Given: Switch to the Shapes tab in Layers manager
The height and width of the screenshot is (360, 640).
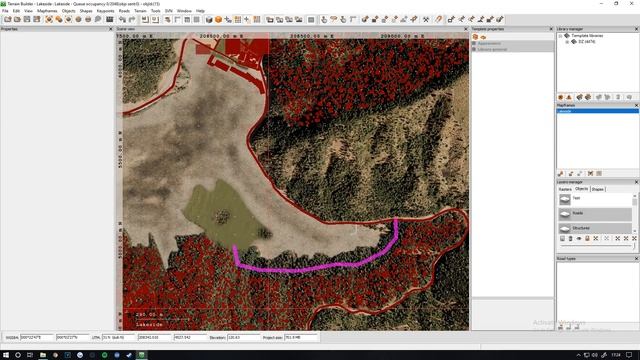Looking at the screenshot, I should 598,189.
